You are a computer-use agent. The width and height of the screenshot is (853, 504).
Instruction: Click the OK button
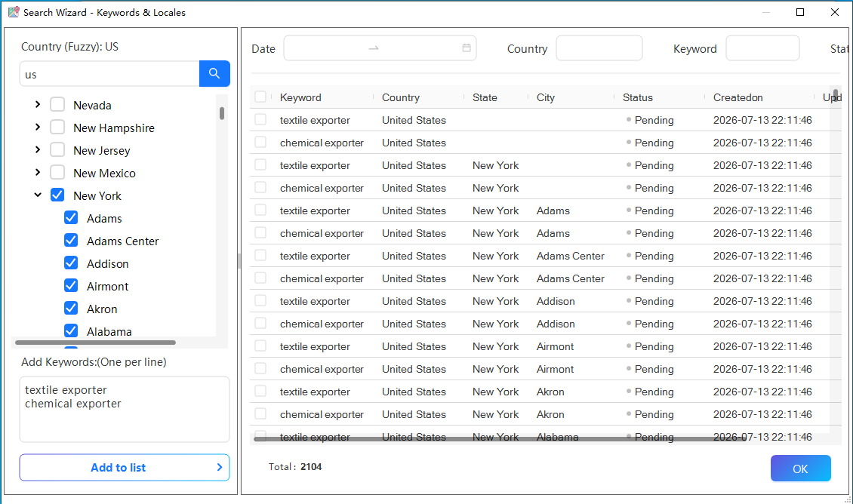point(800,469)
